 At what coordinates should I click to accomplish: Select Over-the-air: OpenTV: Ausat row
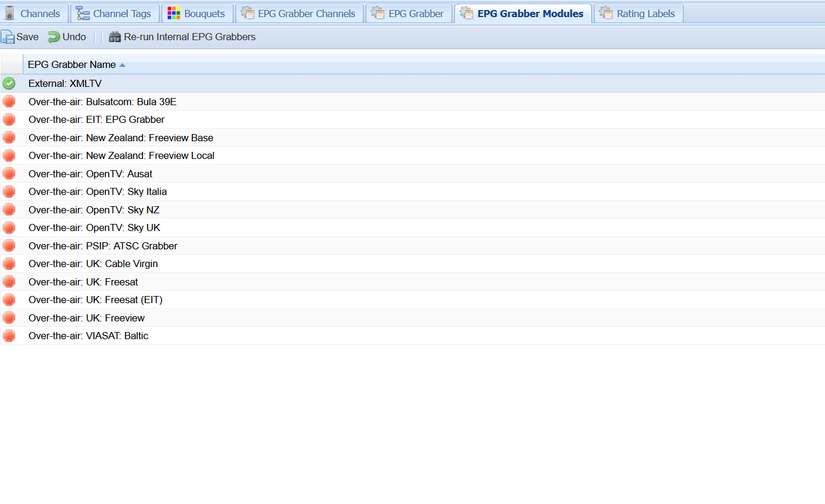click(x=413, y=174)
